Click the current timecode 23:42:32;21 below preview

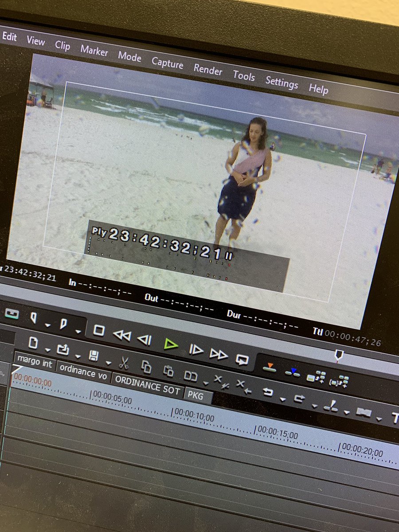(x=30, y=274)
